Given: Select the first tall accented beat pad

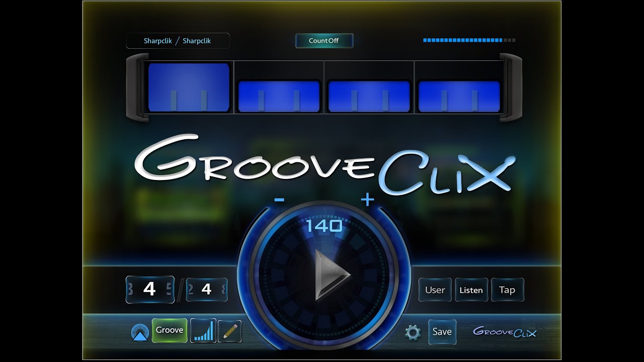Looking at the screenshot, I should point(189,87).
